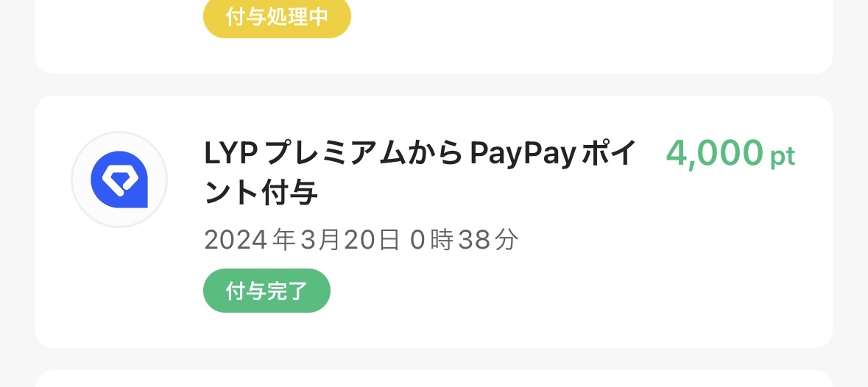This screenshot has width=868, height=387.
Task: Tap the green 付与完了 status badge
Action: pyautogui.click(x=267, y=291)
